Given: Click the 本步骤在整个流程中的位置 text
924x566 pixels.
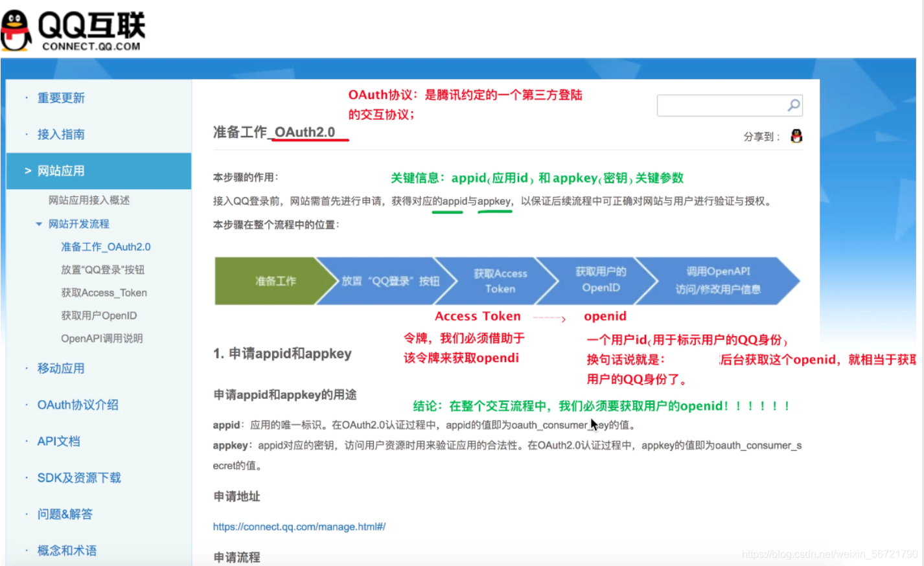Looking at the screenshot, I should pyautogui.click(x=277, y=225).
